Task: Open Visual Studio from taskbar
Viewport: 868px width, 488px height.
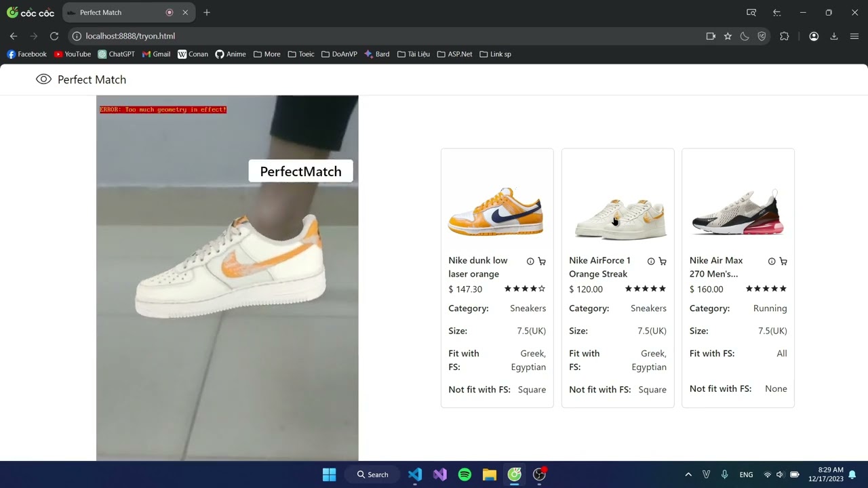Action: pyautogui.click(x=440, y=474)
